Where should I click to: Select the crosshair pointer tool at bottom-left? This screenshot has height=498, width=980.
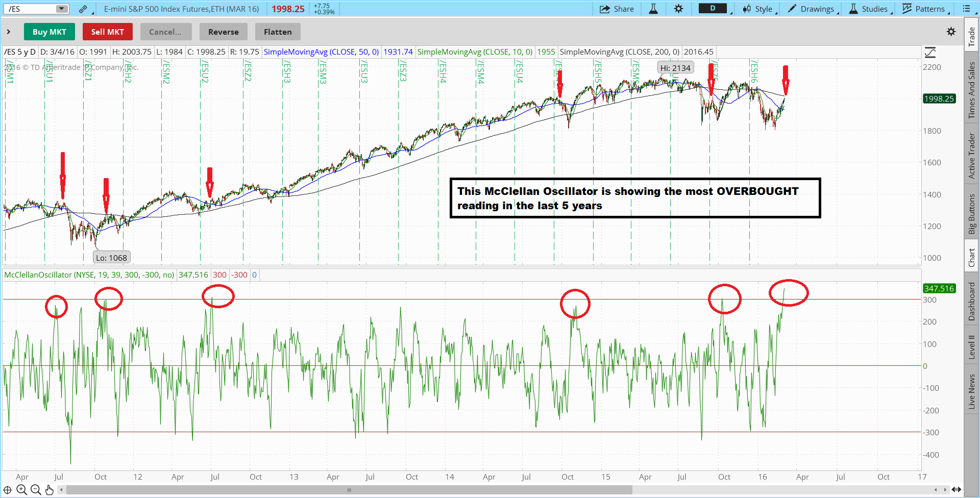(x=8, y=490)
